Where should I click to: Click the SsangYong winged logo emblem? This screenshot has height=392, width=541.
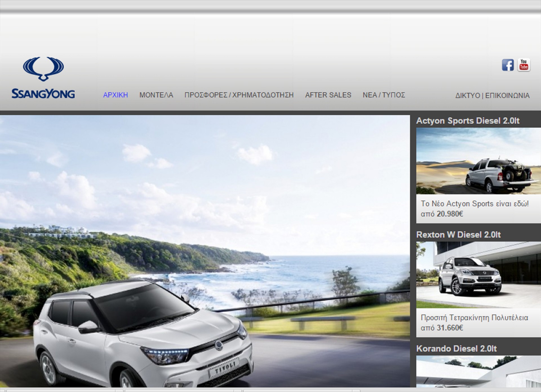point(43,69)
